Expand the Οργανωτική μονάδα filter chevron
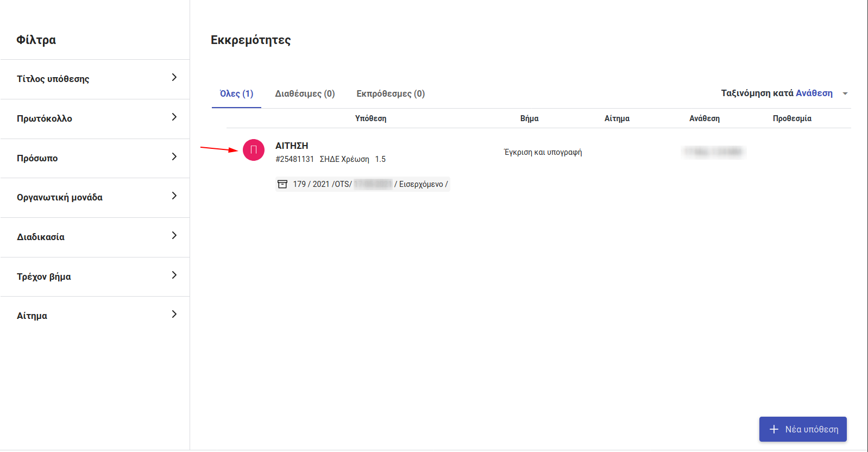This screenshot has height=452, width=868. pyautogui.click(x=174, y=196)
